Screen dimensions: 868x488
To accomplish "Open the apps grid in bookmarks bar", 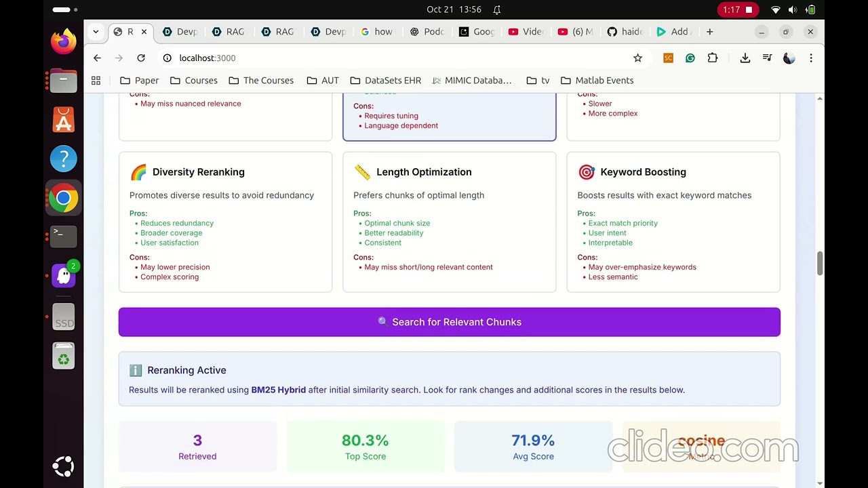I will pos(96,80).
